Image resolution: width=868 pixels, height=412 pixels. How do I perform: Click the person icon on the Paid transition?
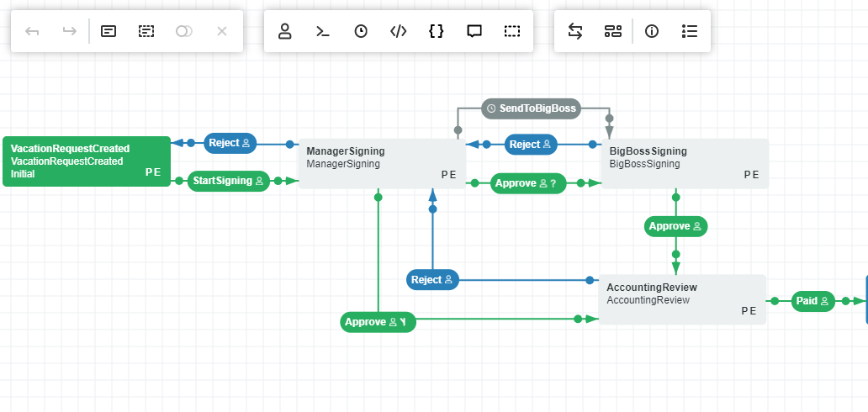pyautogui.click(x=825, y=301)
